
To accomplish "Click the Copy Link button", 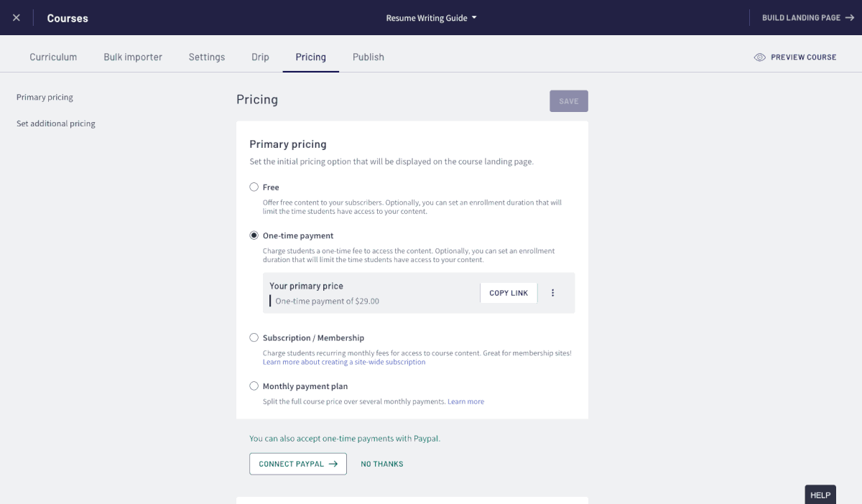I will click(x=509, y=293).
